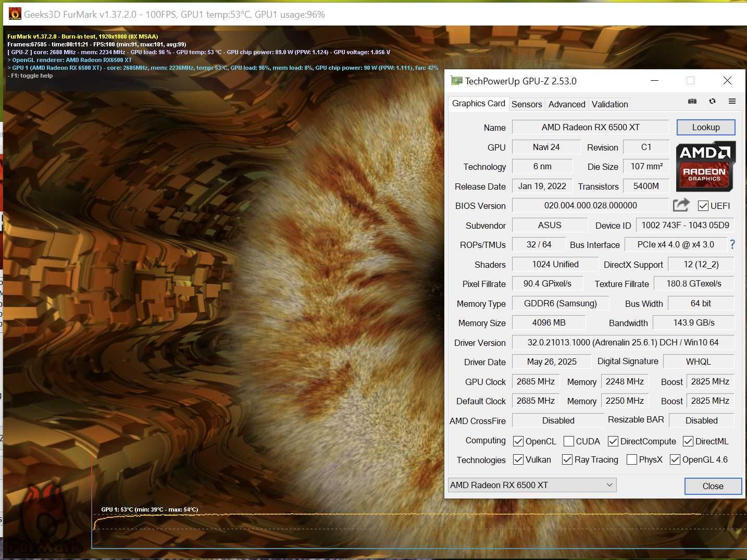Click the Digital Signature field WHQL
Image resolution: width=747 pixels, height=560 pixels.
(698, 362)
